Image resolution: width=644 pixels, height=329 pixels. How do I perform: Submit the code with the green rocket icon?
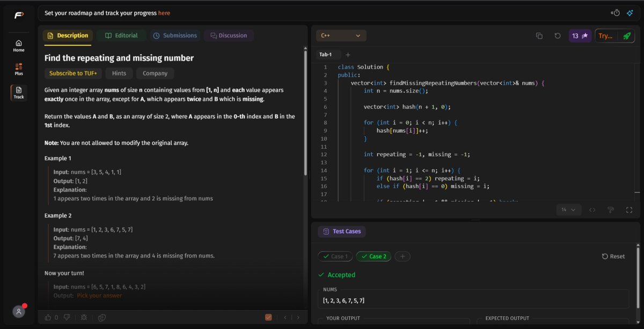(x=626, y=36)
